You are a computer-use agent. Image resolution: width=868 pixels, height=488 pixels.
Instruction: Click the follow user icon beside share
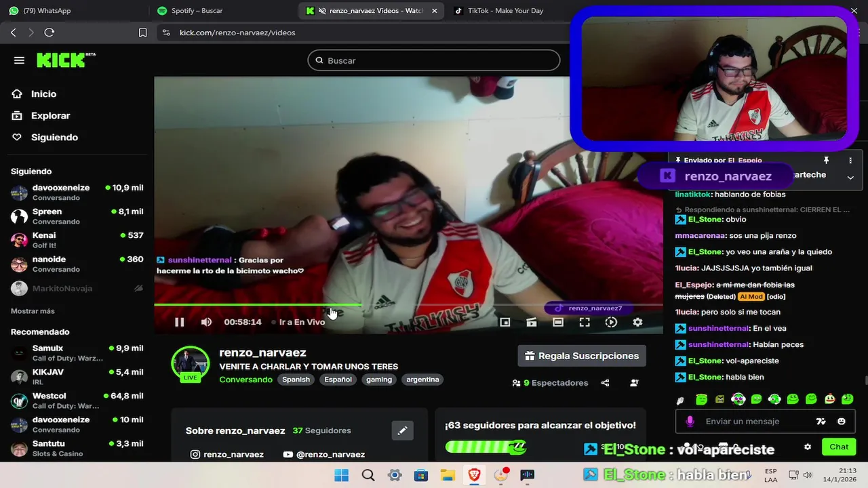tap(634, 383)
